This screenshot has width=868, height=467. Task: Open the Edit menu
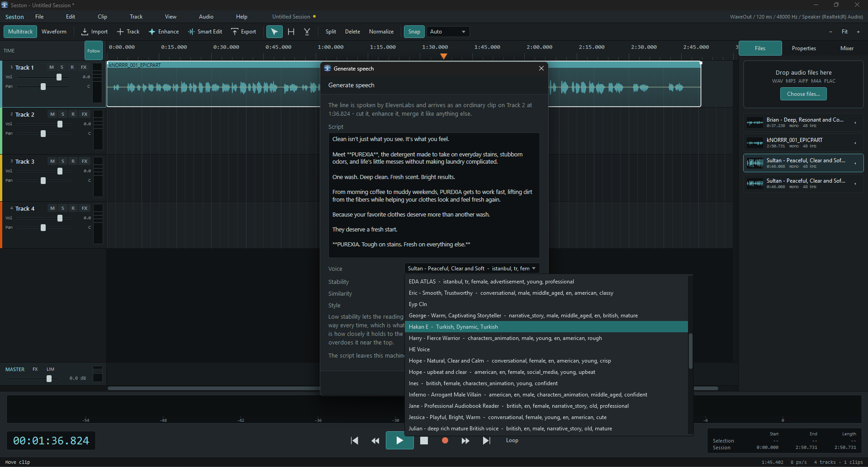tap(71, 17)
